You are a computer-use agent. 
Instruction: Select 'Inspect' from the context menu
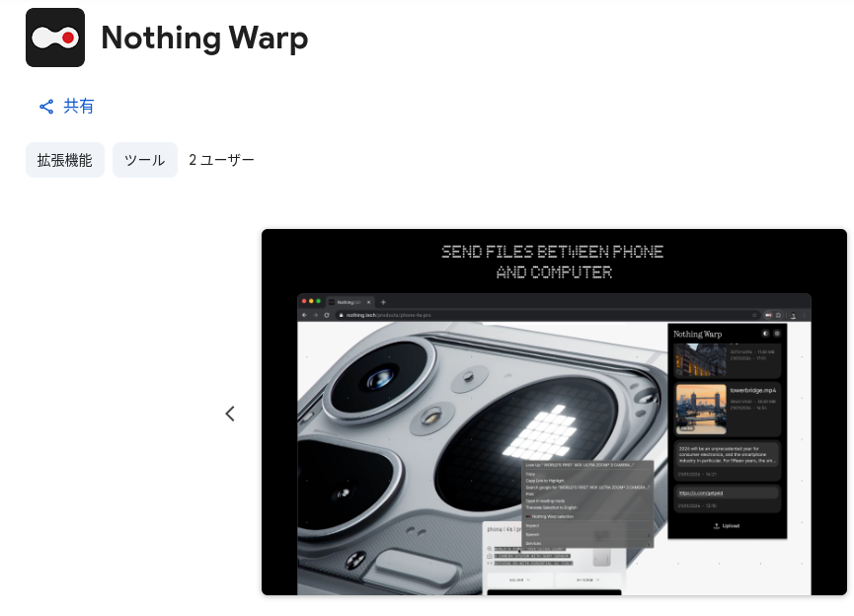[x=533, y=525]
